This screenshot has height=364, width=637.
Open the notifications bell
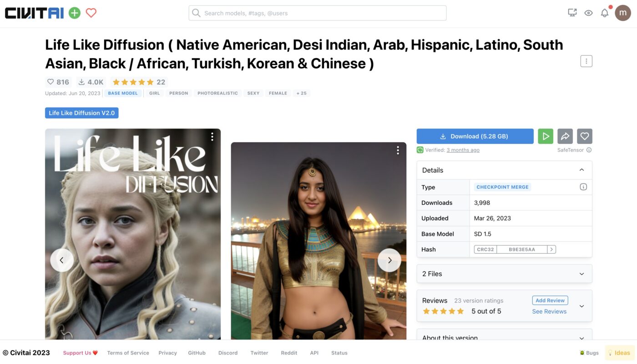click(x=605, y=13)
